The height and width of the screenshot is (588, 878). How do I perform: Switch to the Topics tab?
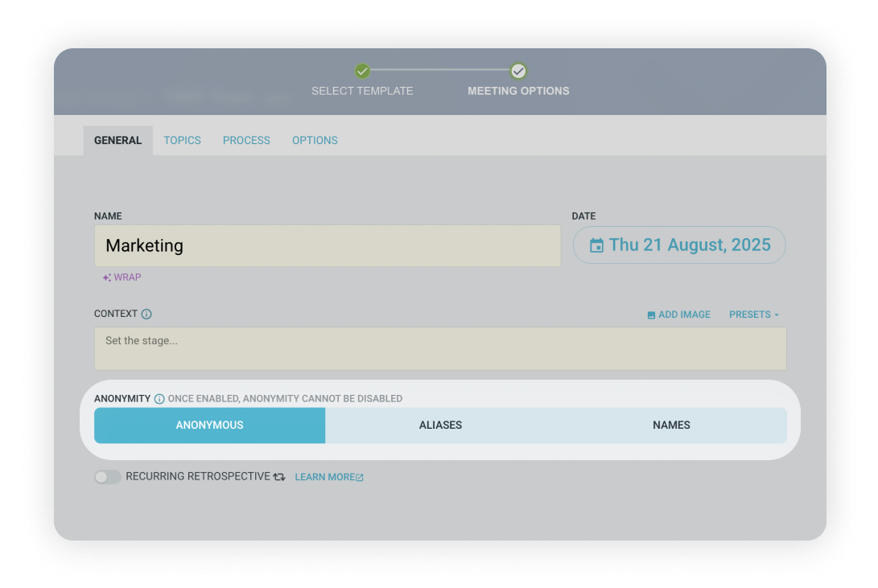pos(182,140)
